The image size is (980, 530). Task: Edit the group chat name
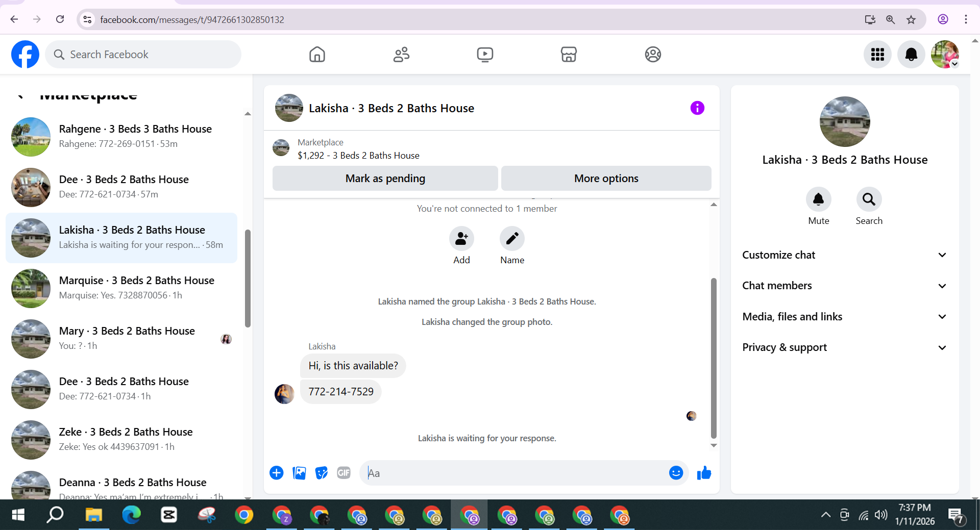coord(512,239)
